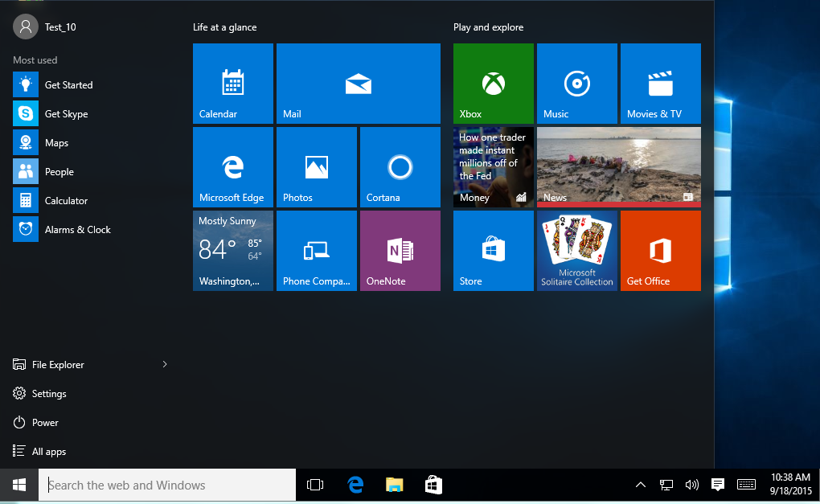Click the Get Office tile
This screenshot has width=820, height=504.
[x=661, y=251]
